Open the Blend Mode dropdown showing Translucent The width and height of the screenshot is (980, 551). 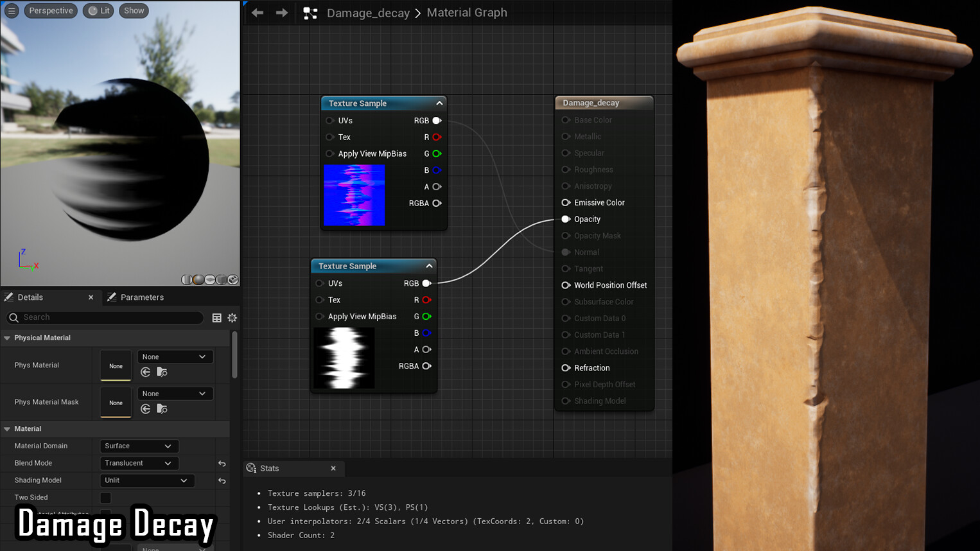[139, 462]
